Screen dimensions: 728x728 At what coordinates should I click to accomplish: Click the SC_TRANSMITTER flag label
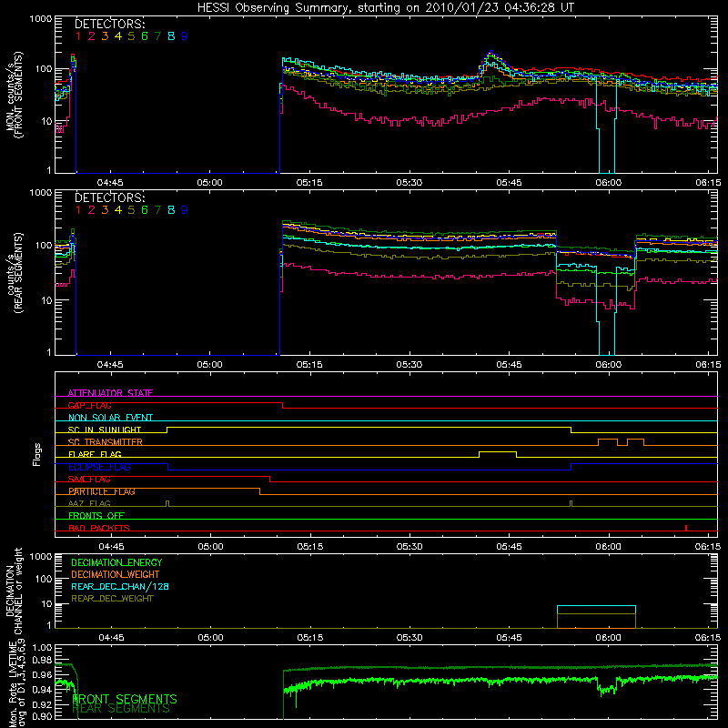tap(106, 442)
